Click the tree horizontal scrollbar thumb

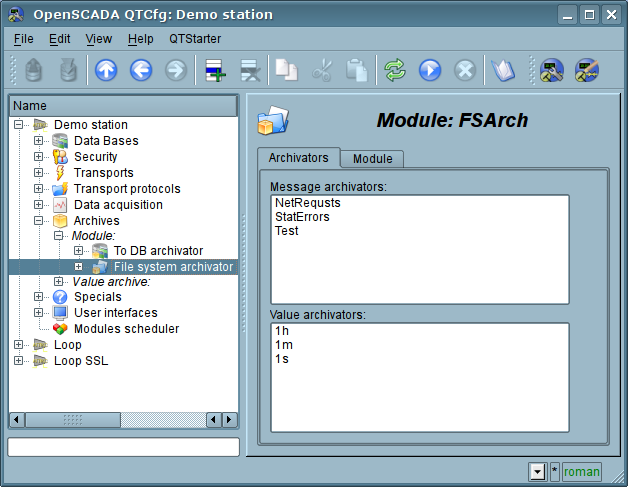72,420
